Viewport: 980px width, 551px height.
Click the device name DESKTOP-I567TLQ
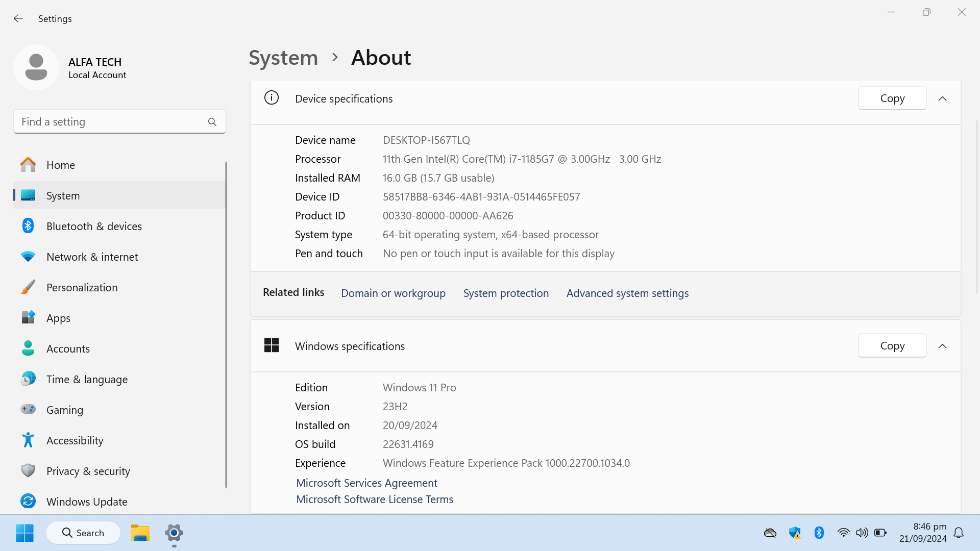pos(426,140)
